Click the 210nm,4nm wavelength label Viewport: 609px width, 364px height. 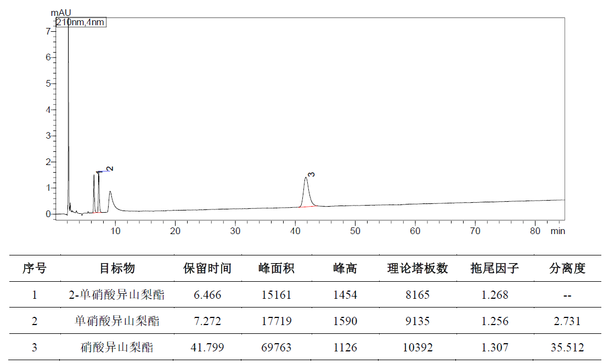click(x=81, y=22)
